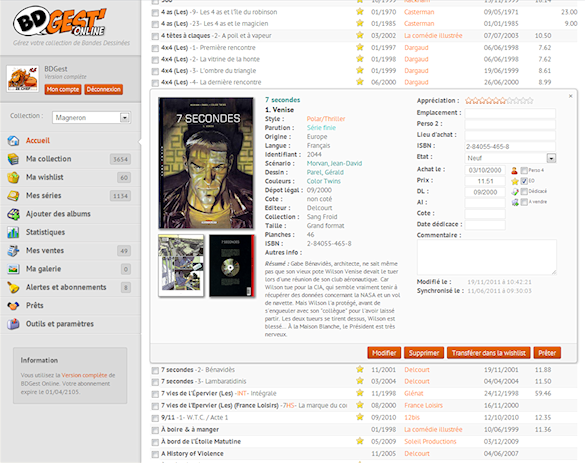
Task: Tick the checkbox for 9/11 W.T.C. row
Action: coord(155,418)
